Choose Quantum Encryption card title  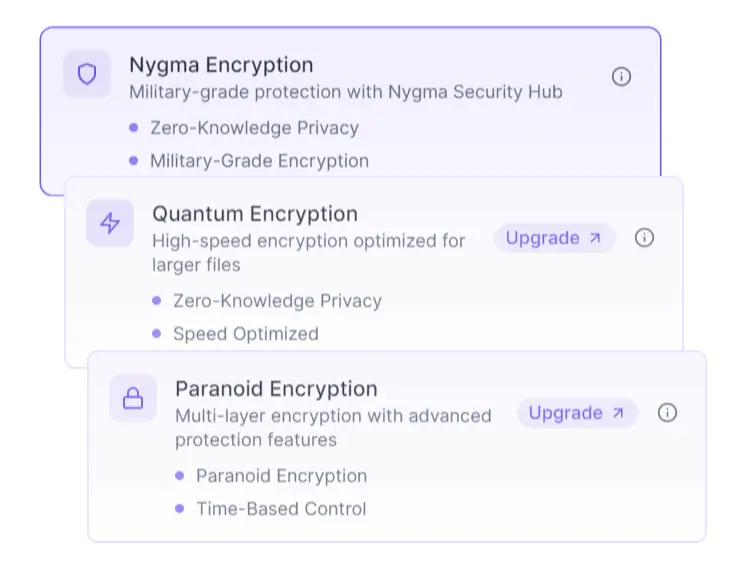click(255, 214)
